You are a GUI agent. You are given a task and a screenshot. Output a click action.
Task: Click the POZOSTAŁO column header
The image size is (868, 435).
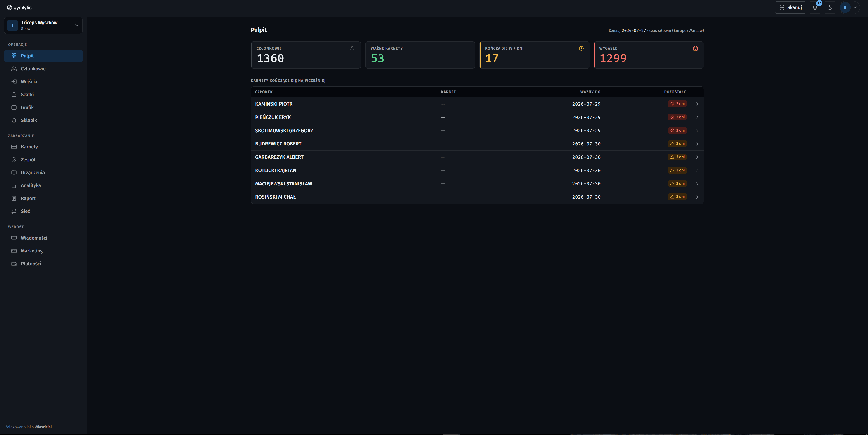675,92
